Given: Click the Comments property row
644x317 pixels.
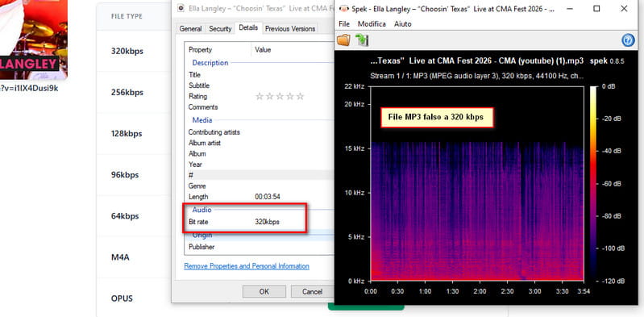Looking at the screenshot, I should (260, 107).
